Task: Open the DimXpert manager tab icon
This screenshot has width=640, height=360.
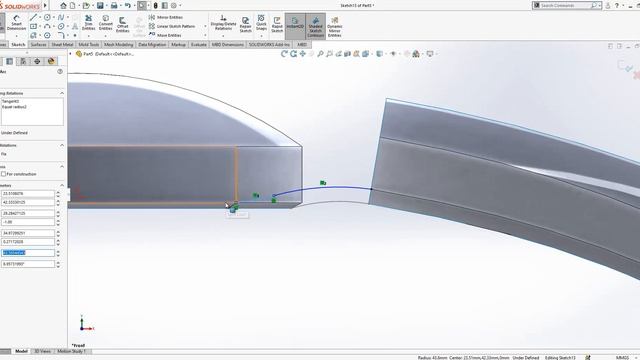Action: pyautogui.click(x=37, y=61)
